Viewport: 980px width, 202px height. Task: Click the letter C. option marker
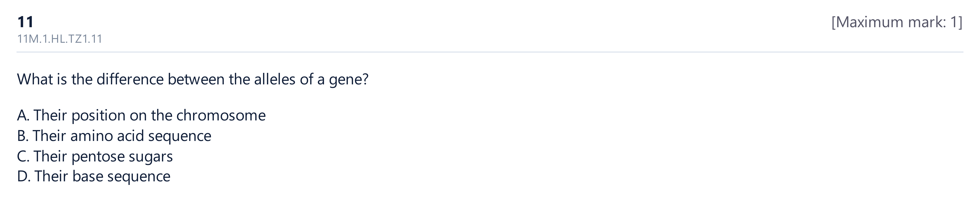23,156
